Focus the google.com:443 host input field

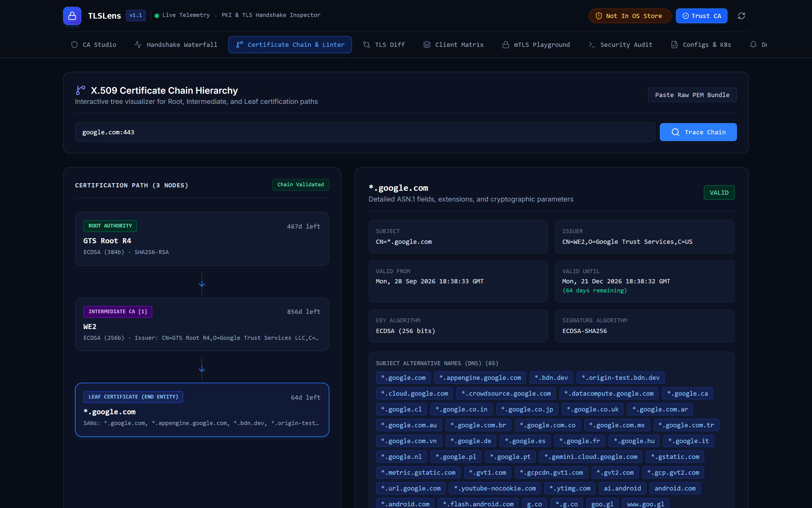click(365, 132)
